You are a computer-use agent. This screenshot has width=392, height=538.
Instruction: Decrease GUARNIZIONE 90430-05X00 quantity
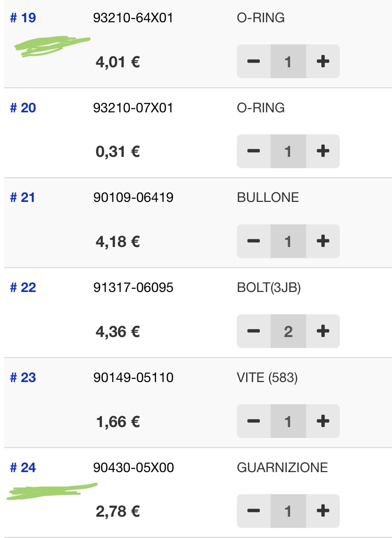(254, 511)
